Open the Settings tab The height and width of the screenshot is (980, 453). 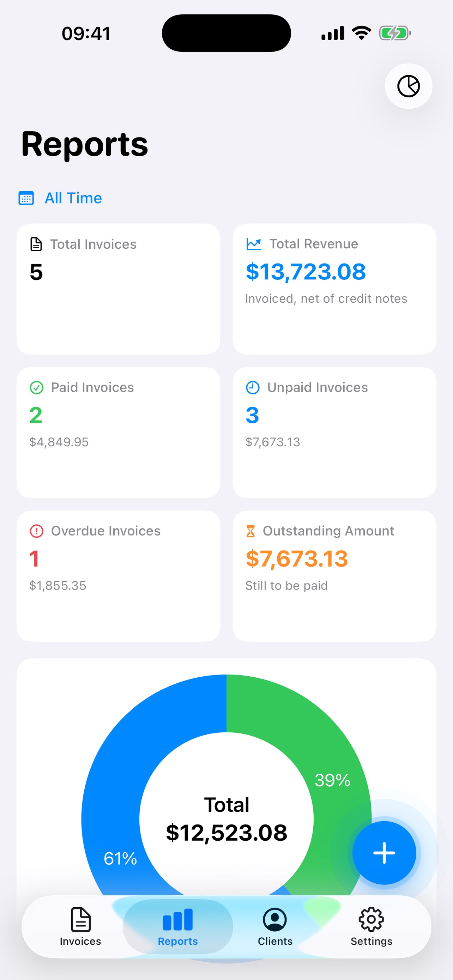click(x=372, y=926)
